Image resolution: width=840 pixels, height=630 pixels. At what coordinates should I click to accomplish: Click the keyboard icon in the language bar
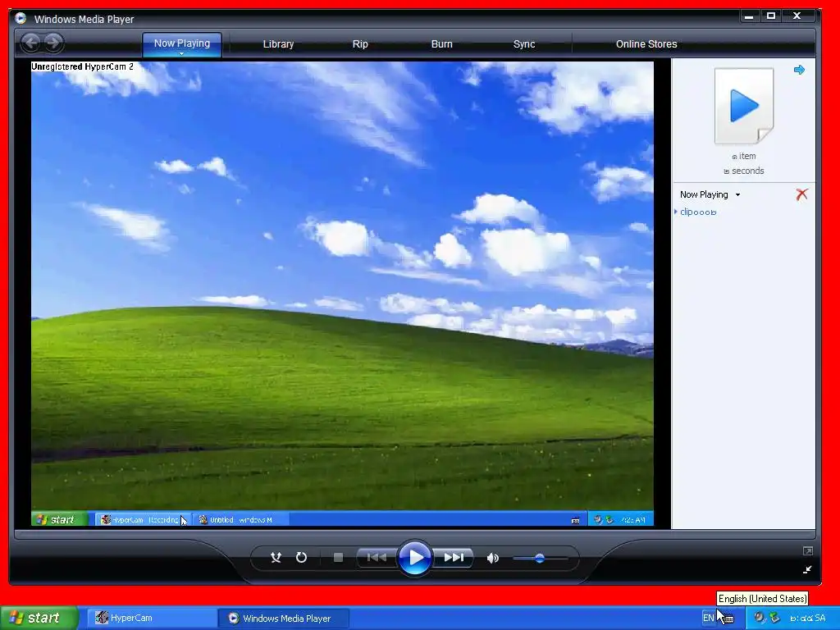(728, 619)
